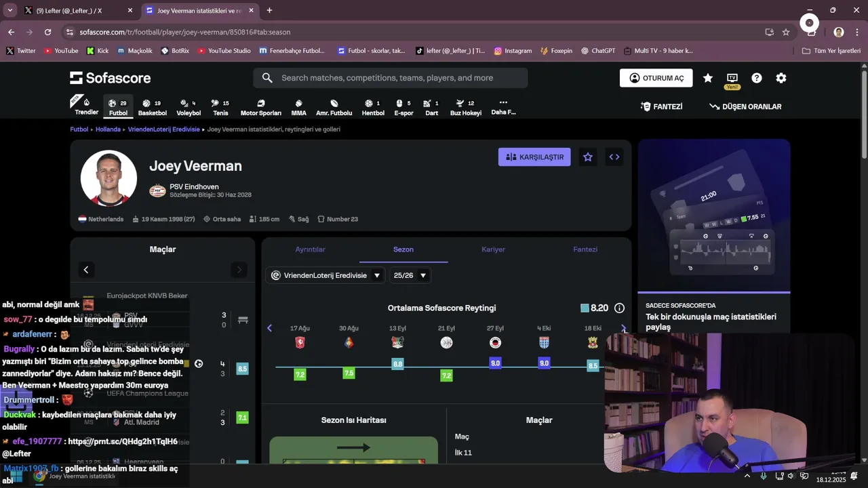Switch to the Kariyer tab
Screen dimensions: 868x488
[x=493, y=249]
